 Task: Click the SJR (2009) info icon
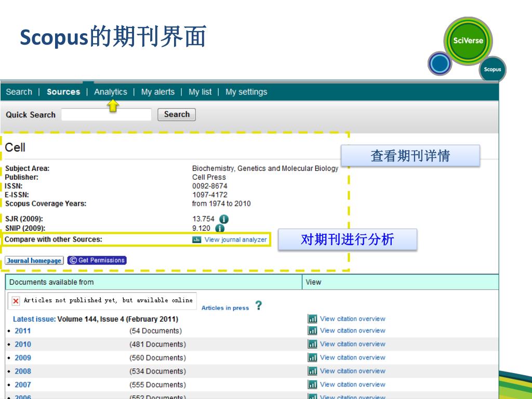pyautogui.click(x=224, y=219)
